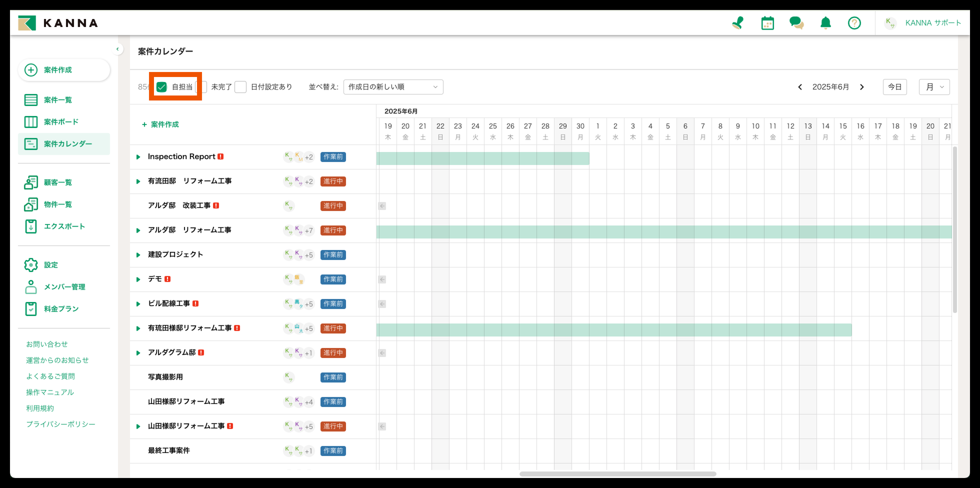Click the horizontal scrollbar under calendar
Screen dimensions: 980x488
click(x=617, y=474)
